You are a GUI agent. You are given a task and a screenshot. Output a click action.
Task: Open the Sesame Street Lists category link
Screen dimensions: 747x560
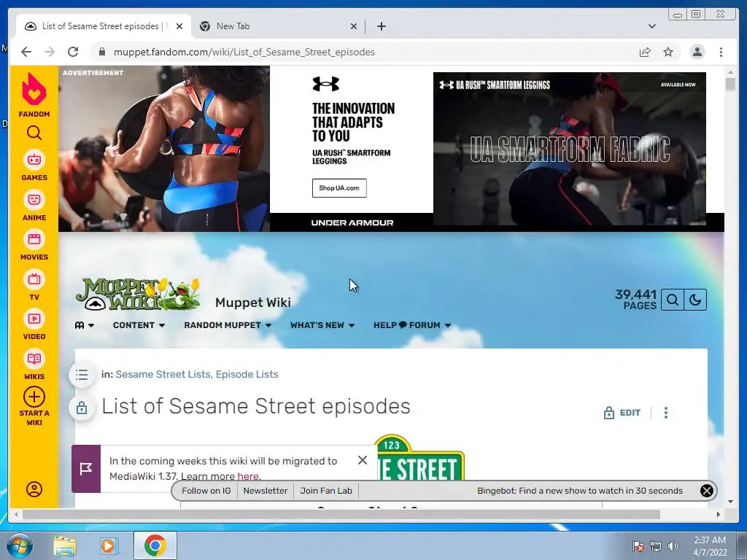click(x=163, y=374)
